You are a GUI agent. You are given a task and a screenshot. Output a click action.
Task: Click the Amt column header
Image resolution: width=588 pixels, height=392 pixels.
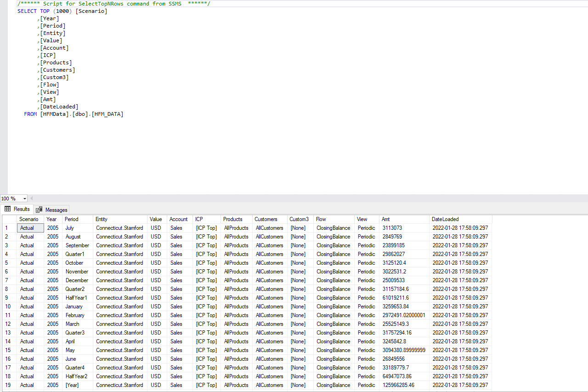click(x=385, y=219)
